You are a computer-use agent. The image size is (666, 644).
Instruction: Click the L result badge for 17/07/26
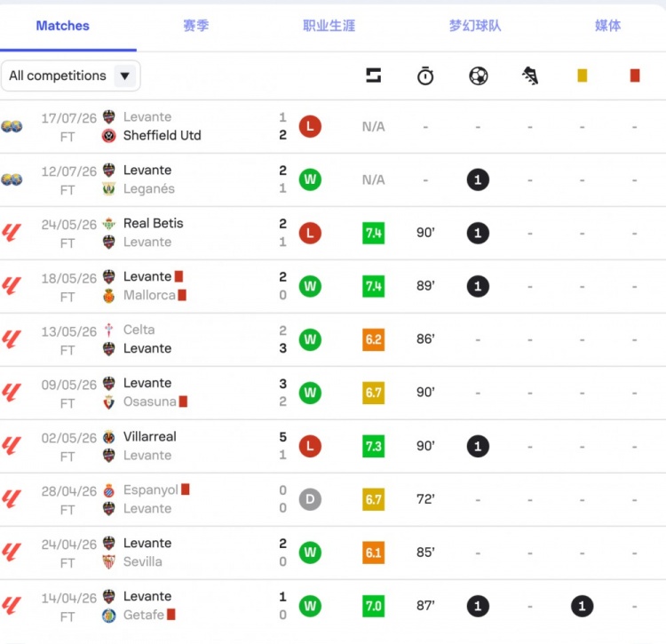[x=310, y=126]
